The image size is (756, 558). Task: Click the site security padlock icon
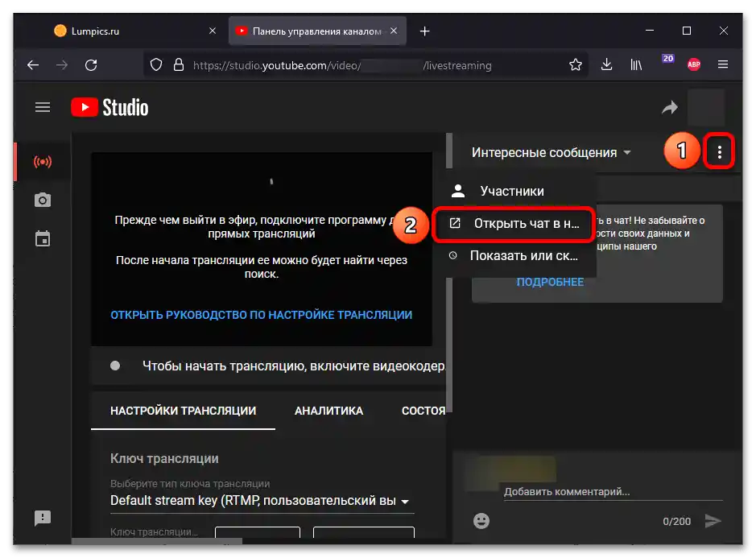point(179,64)
